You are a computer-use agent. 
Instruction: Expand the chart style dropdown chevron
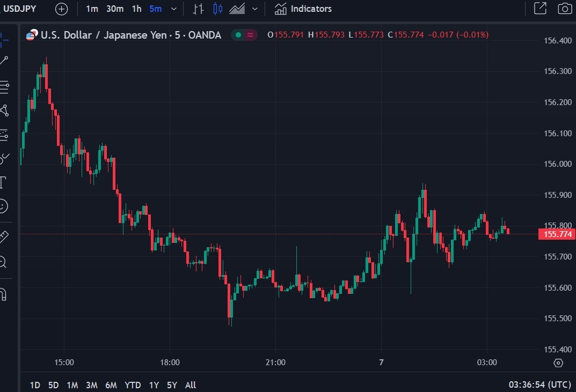point(255,9)
